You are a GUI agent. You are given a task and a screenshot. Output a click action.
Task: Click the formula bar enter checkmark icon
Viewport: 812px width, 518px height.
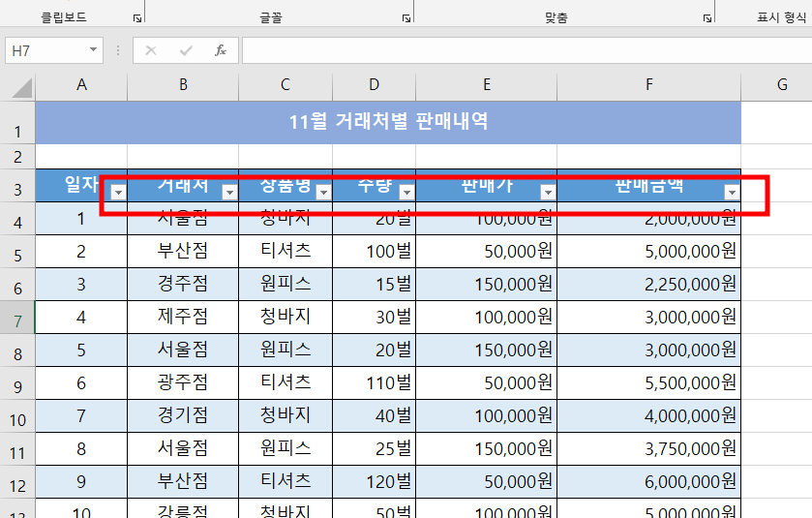point(186,50)
